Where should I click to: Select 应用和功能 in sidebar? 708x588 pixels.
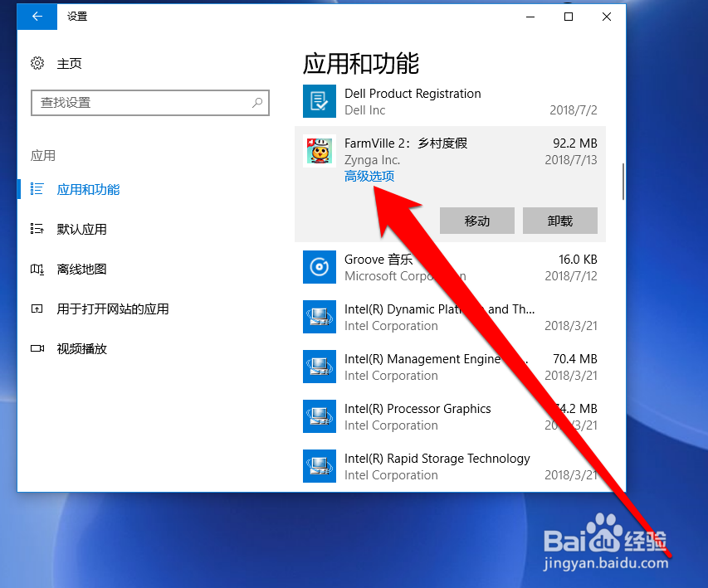[x=88, y=190]
